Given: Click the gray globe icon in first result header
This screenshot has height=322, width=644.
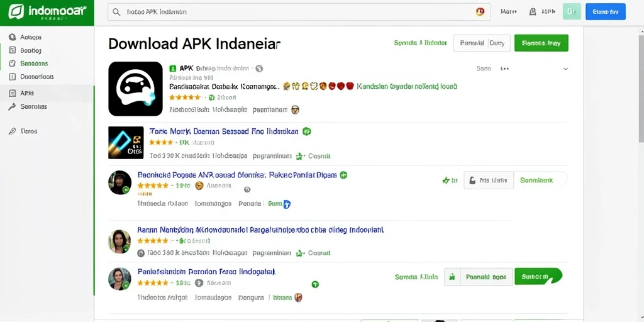Looking at the screenshot, I should point(259,69).
